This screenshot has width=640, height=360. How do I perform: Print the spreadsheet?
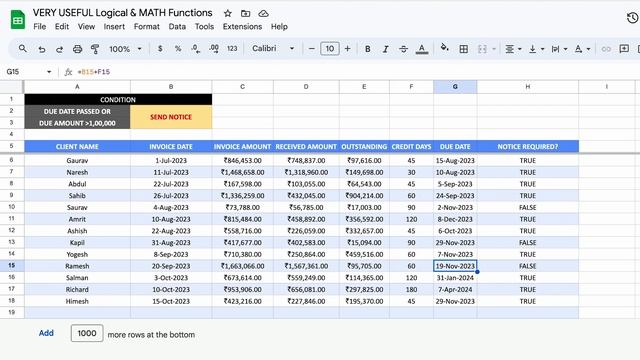(x=77, y=49)
